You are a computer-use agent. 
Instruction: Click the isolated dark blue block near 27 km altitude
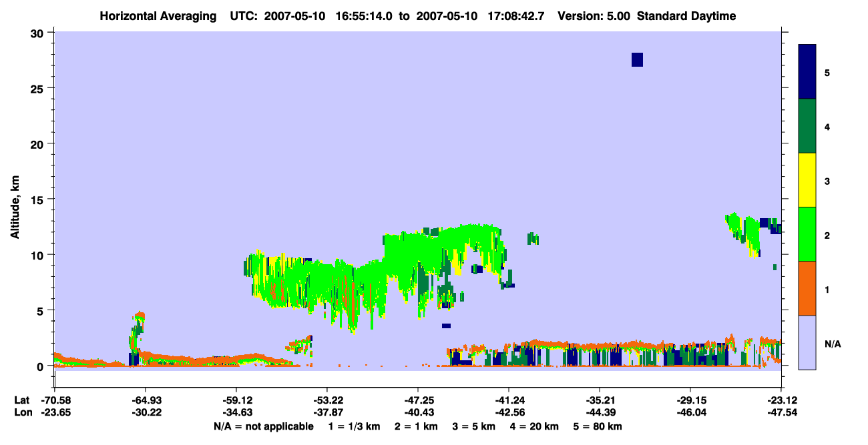pyautogui.click(x=637, y=59)
